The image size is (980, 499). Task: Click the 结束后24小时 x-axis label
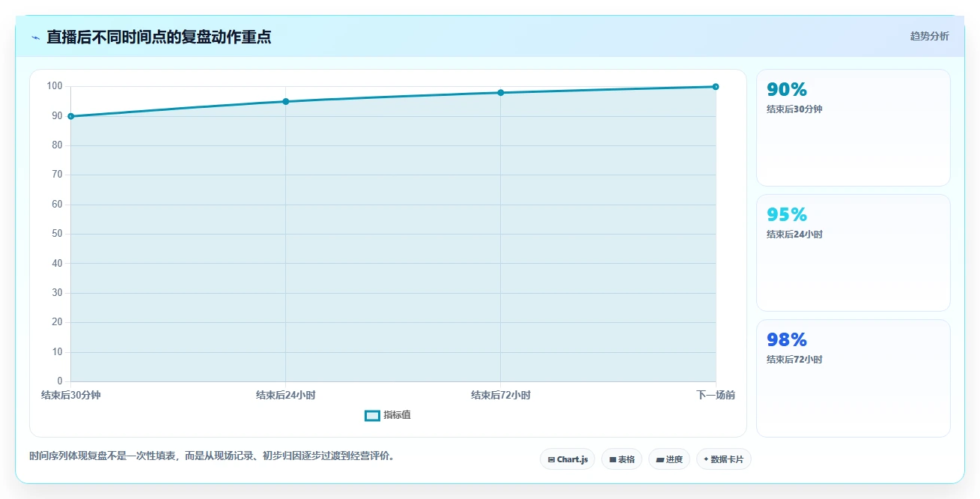285,395
